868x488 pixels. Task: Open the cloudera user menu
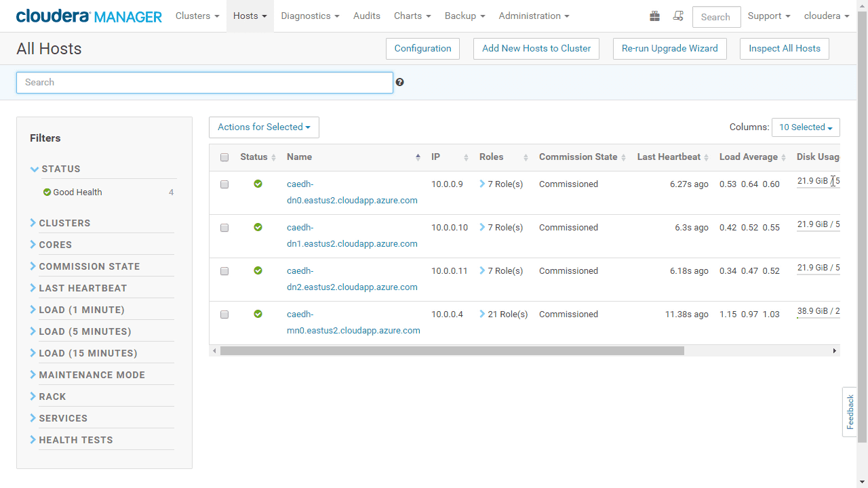tap(827, 16)
